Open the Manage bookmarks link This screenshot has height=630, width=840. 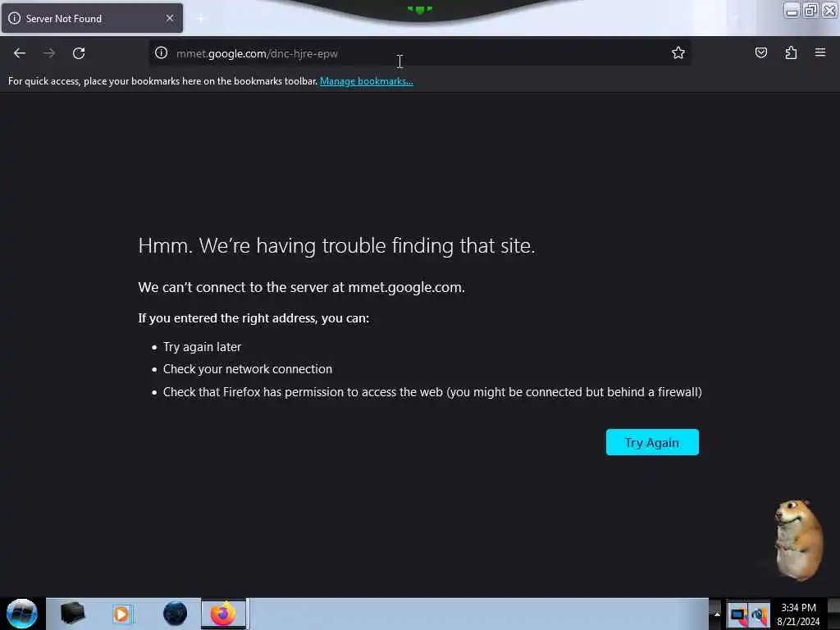[367, 81]
